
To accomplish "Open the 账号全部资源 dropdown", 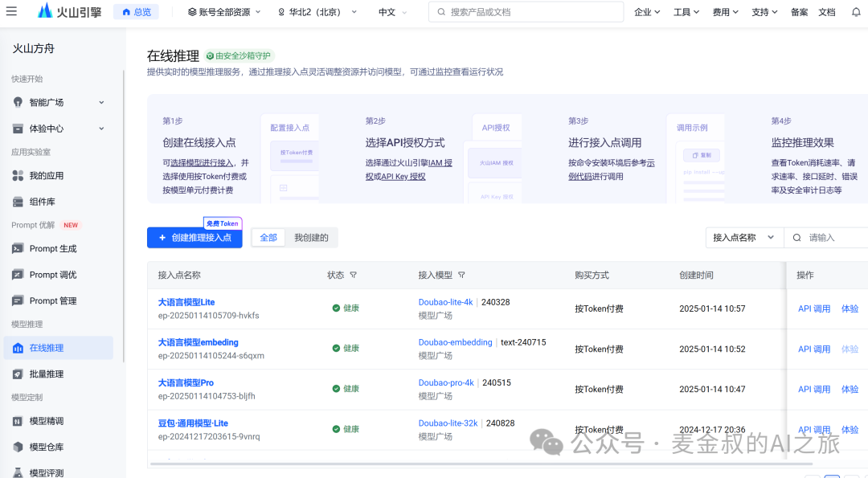I will pyautogui.click(x=224, y=12).
